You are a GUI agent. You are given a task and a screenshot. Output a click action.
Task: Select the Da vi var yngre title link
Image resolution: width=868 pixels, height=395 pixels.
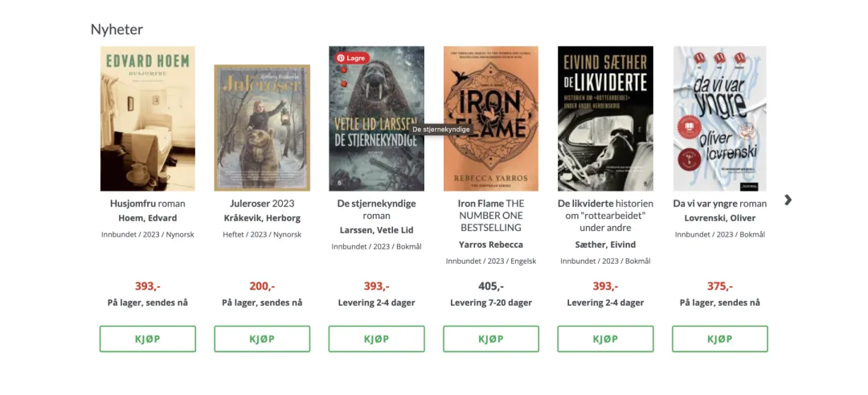coord(719,204)
